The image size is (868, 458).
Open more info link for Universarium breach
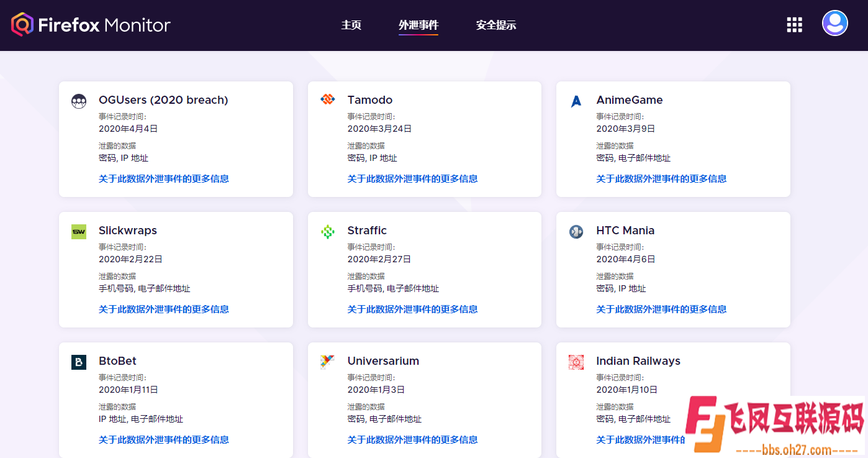413,440
